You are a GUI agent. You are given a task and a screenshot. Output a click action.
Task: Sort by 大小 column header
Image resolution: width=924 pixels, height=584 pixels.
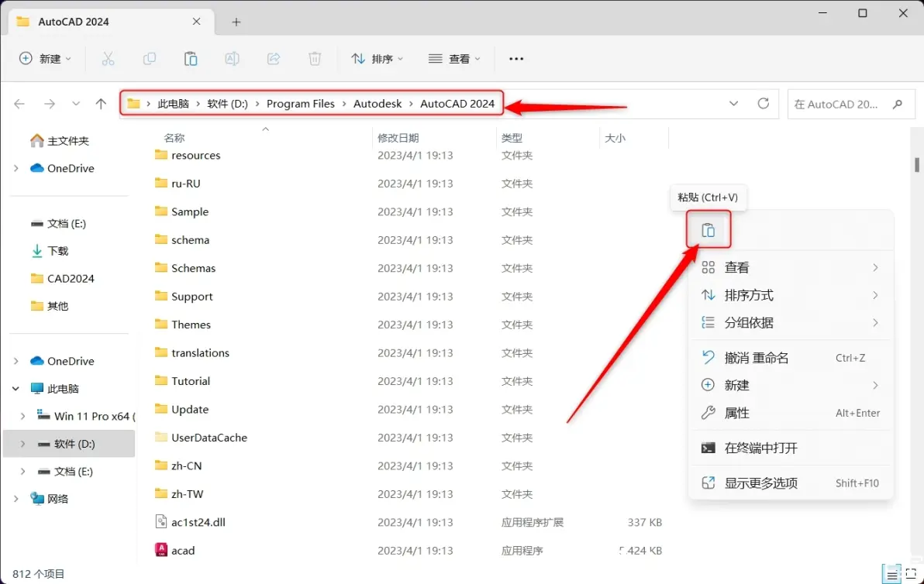pos(615,138)
